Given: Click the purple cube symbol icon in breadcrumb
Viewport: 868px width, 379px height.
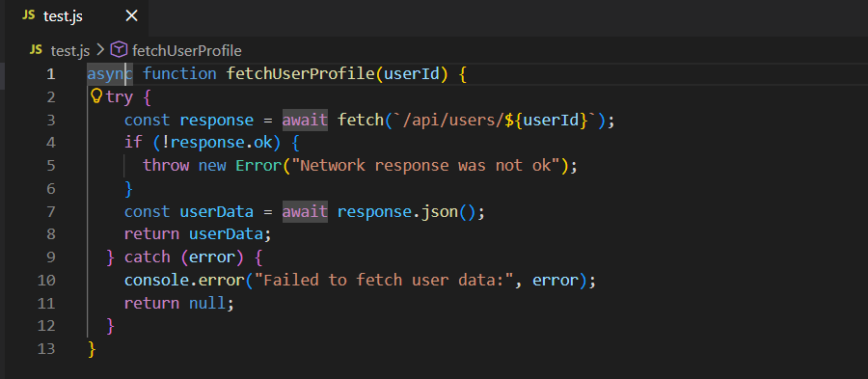Looking at the screenshot, I should 119,50.
